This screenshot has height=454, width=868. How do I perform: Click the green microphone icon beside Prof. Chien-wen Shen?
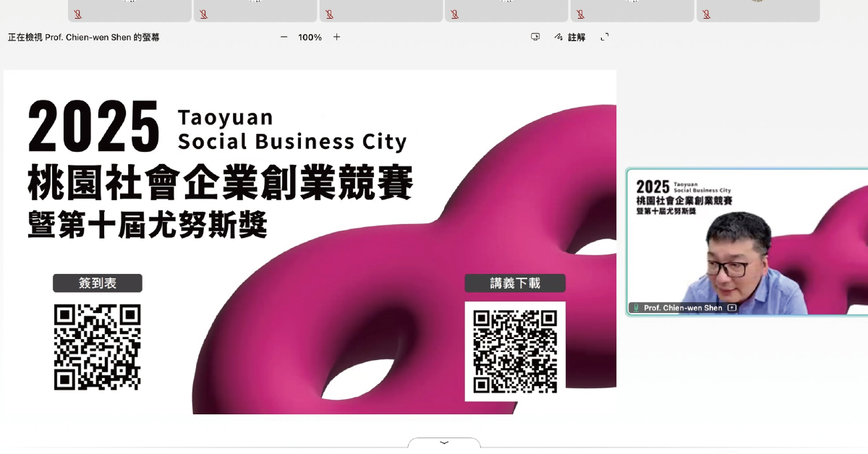637,308
